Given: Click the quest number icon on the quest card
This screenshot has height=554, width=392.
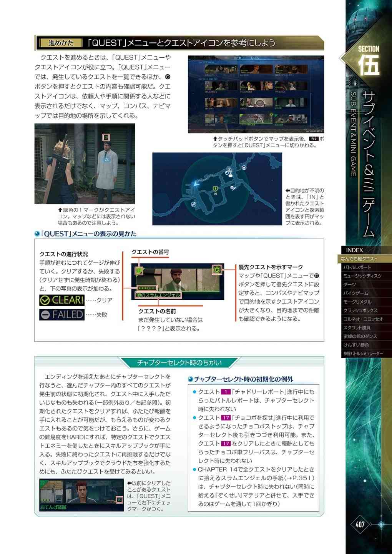Looking at the screenshot, I should 139,271.
